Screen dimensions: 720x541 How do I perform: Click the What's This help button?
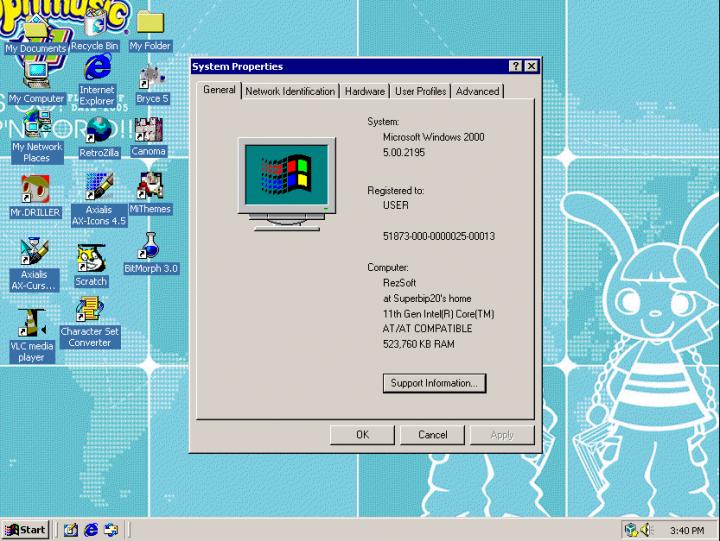[x=515, y=66]
